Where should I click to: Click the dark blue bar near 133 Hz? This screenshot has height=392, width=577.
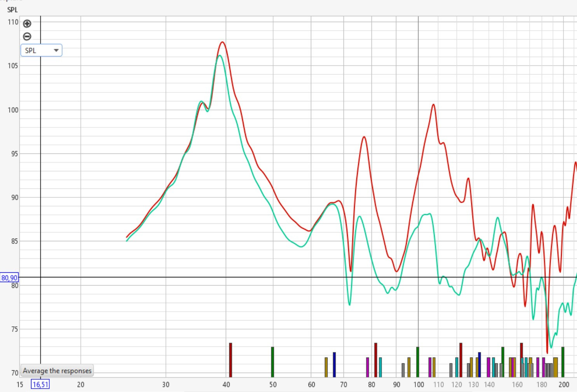point(479,364)
